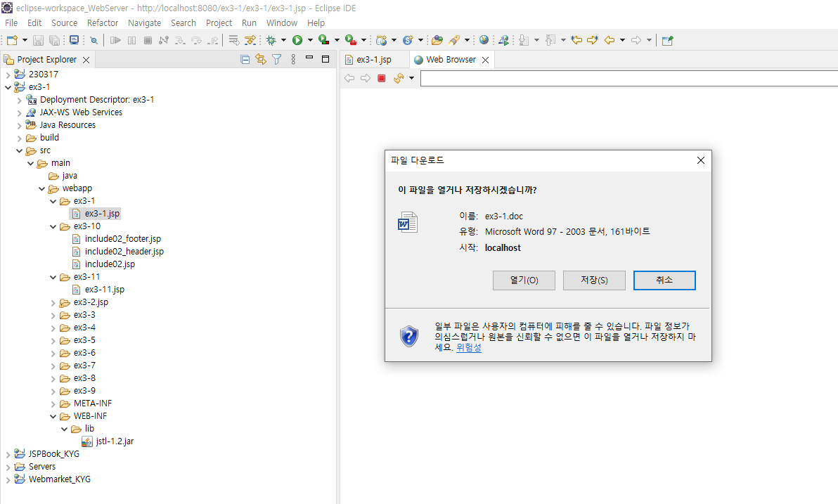Image resolution: width=838 pixels, height=504 pixels.
Task: Click the Terminate debug toolbar icon
Action: (x=148, y=40)
